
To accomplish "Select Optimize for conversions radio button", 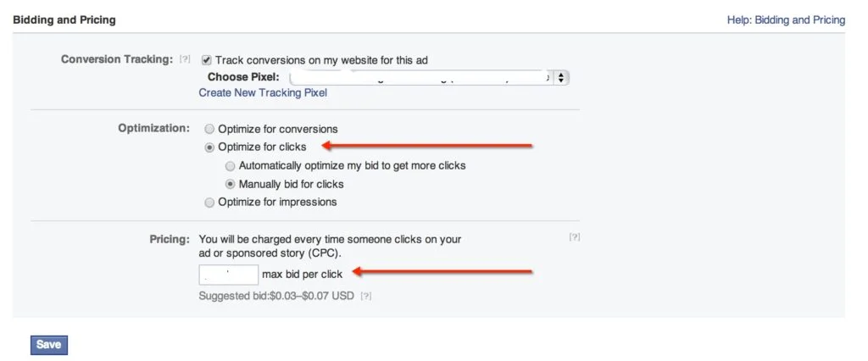I will pos(209,129).
